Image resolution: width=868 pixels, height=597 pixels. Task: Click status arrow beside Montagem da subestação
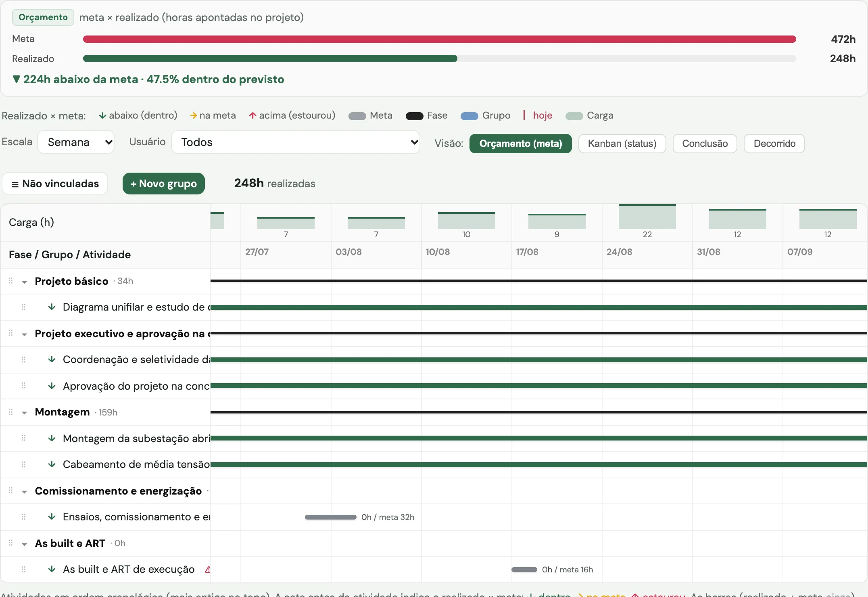[x=52, y=438]
